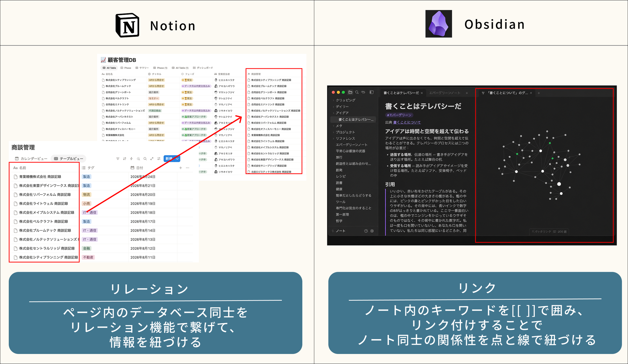
Task: Open 専門化は昆虫のすること in sidebar
Action: coord(353,208)
